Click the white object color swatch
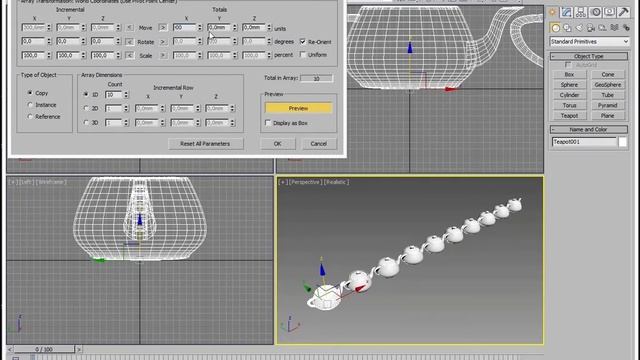The height and width of the screenshot is (360, 640). pyautogui.click(x=622, y=142)
